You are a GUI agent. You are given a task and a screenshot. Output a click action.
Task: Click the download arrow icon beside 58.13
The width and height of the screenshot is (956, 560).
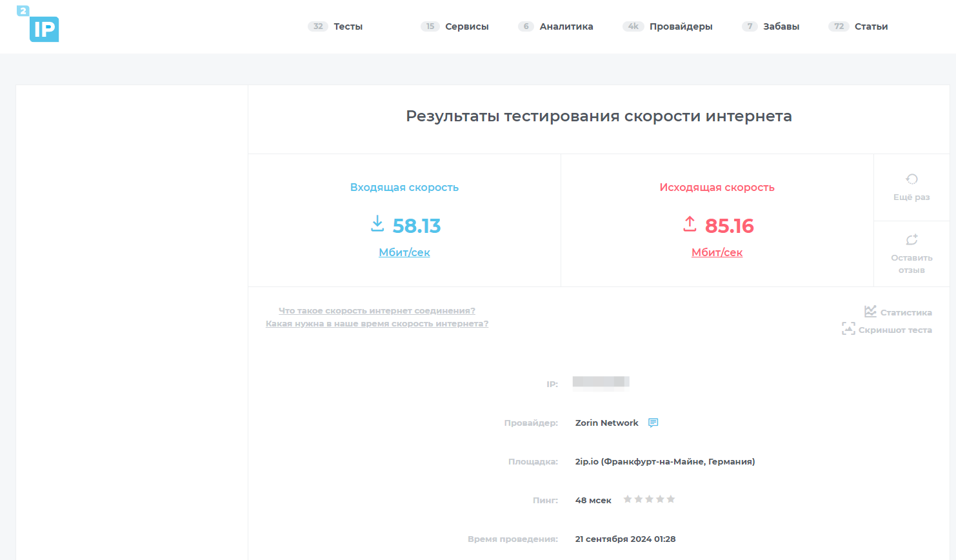point(377,224)
